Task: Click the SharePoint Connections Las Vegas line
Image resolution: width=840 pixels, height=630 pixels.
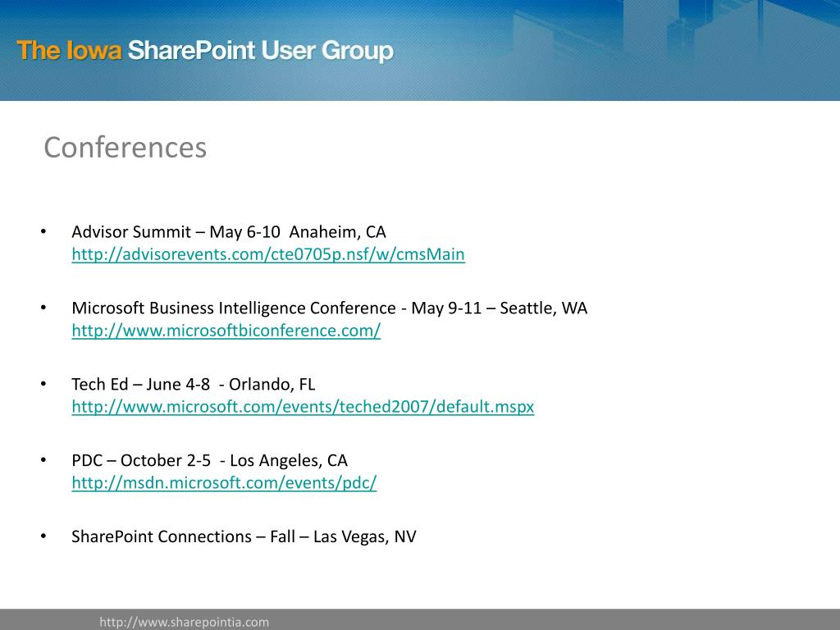Action: 244,536
